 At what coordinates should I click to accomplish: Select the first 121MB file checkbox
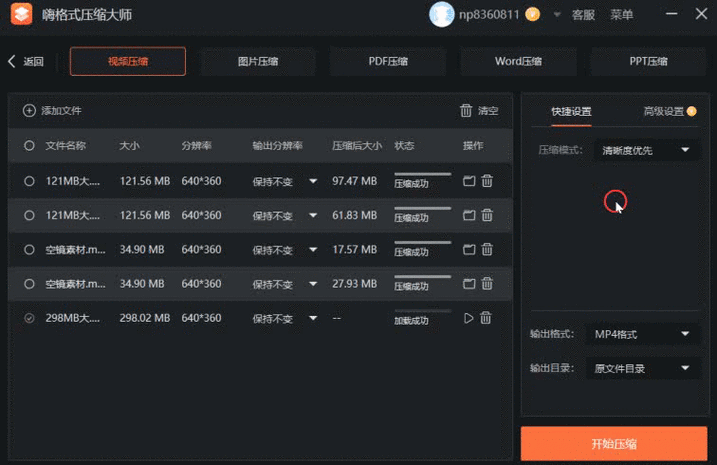[x=29, y=181]
